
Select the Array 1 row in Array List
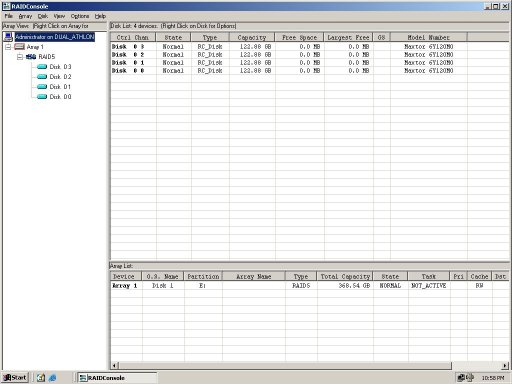(x=310, y=286)
